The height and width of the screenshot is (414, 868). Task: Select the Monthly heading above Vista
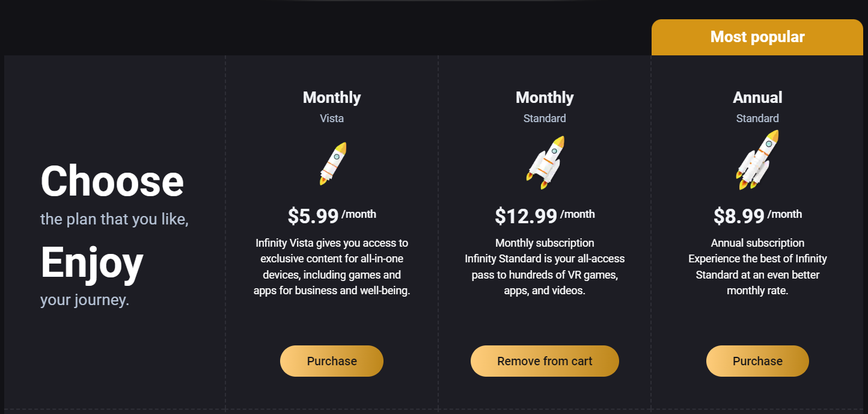coord(332,97)
